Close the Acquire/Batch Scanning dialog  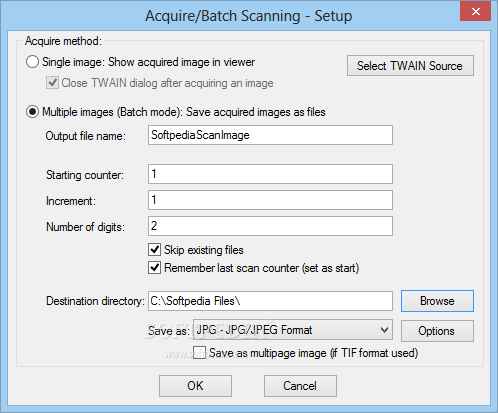pyautogui.click(x=476, y=11)
